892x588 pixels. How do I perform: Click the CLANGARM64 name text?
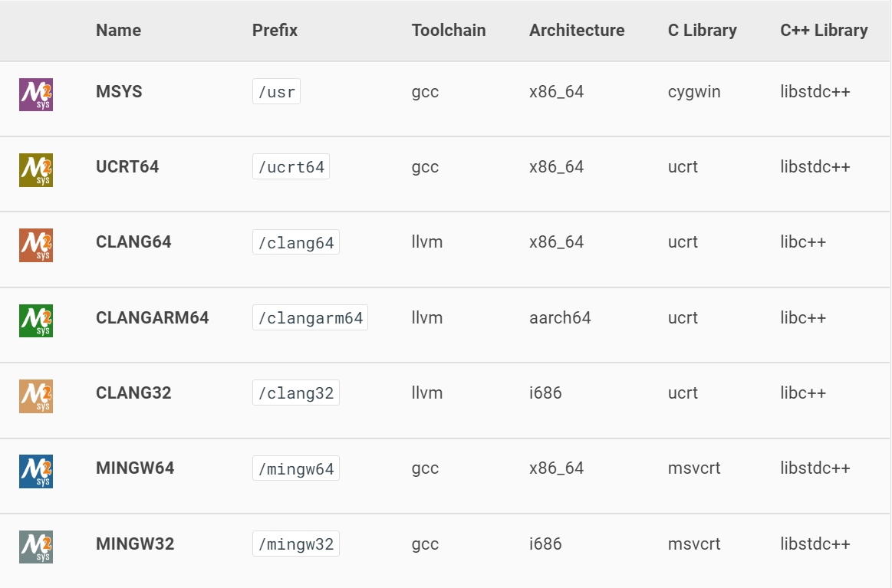152,317
